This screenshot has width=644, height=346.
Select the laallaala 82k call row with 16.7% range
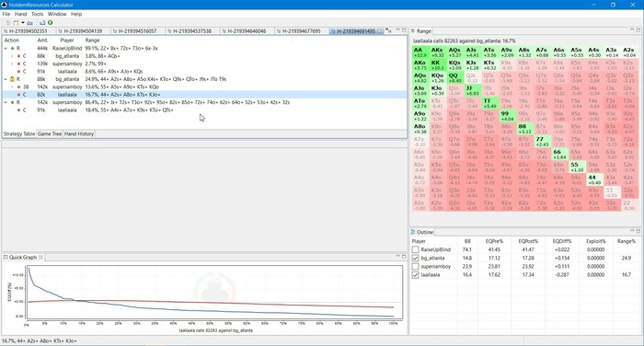204,95
